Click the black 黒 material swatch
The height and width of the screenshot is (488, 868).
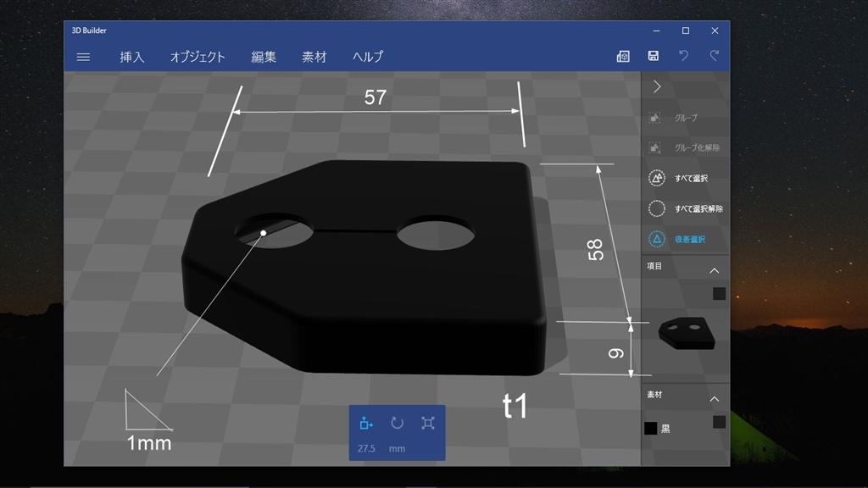pos(650,428)
